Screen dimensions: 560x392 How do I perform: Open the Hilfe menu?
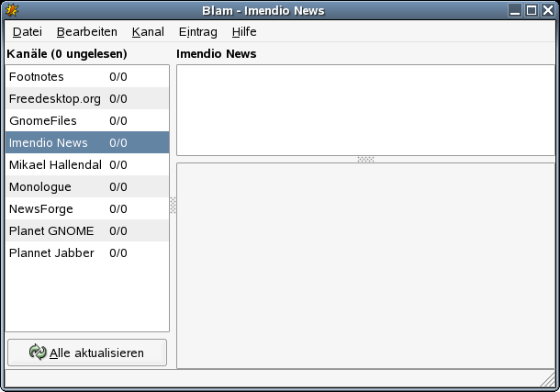point(244,32)
